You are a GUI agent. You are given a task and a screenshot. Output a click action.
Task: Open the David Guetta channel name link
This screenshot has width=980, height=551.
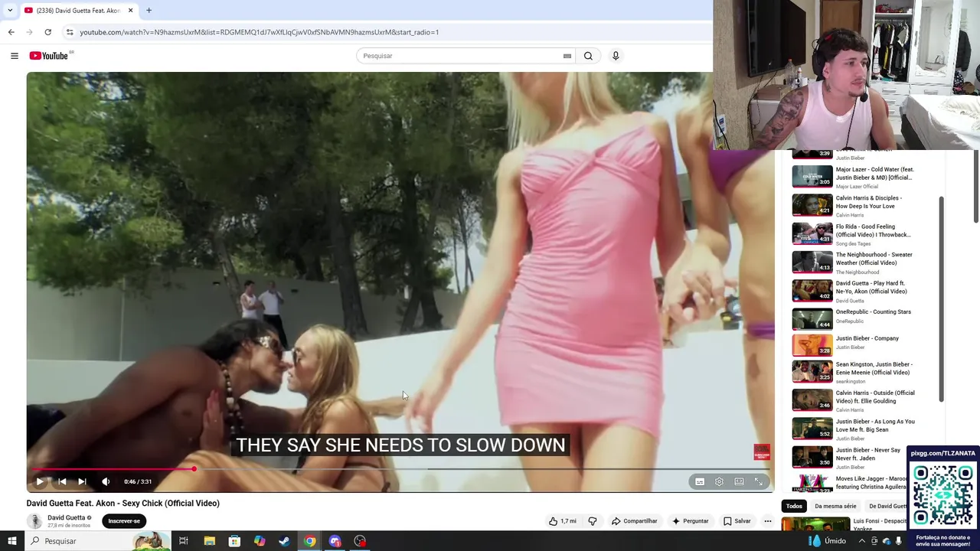point(67,517)
